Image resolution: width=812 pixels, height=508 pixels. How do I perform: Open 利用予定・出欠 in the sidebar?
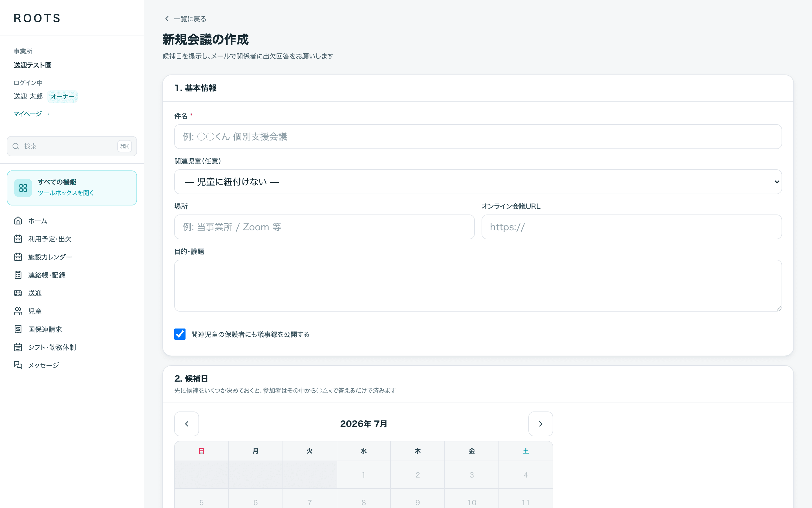[72, 239]
